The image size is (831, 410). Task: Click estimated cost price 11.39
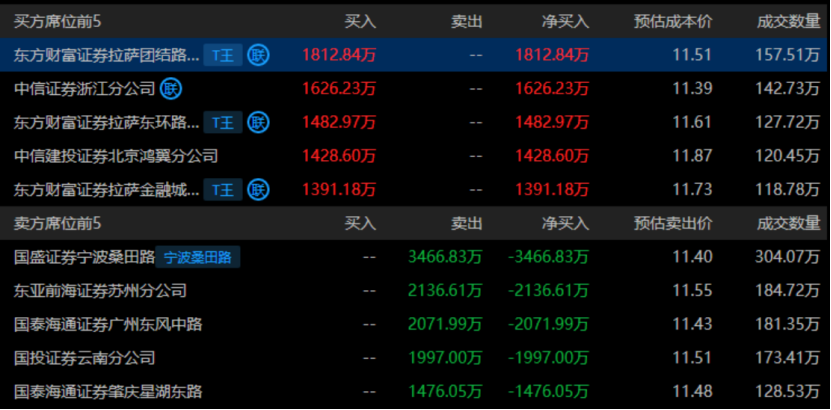coord(693,88)
